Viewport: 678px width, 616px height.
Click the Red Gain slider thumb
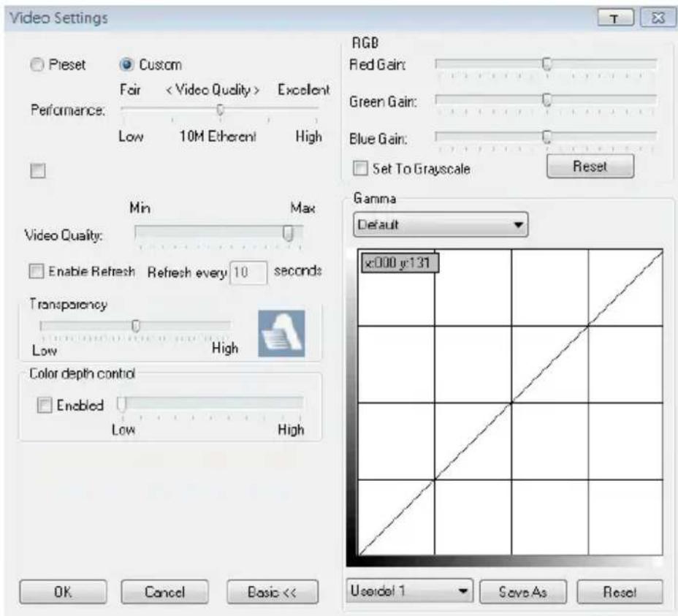[x=547, y=64]
